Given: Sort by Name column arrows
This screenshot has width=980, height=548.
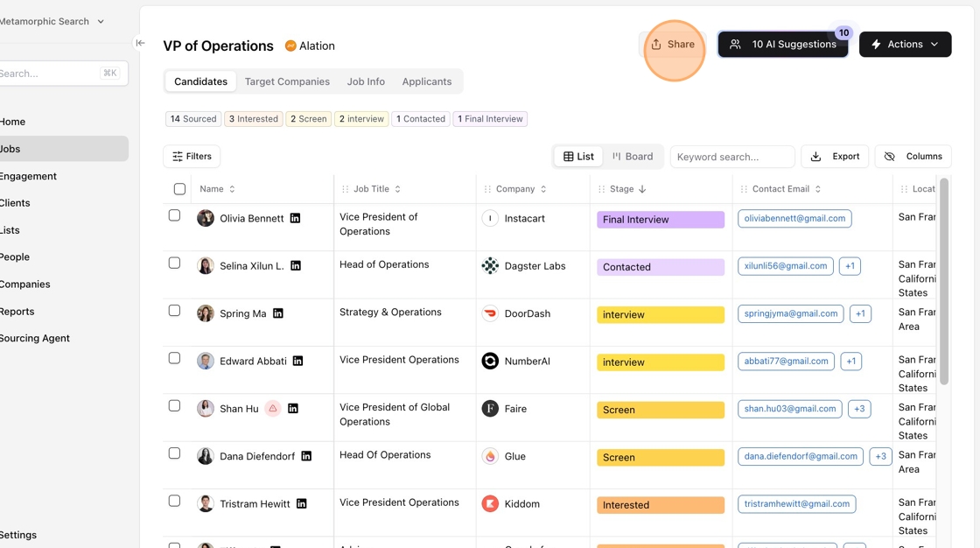Looking at the screenshot, I should click(x=232, y=189).
